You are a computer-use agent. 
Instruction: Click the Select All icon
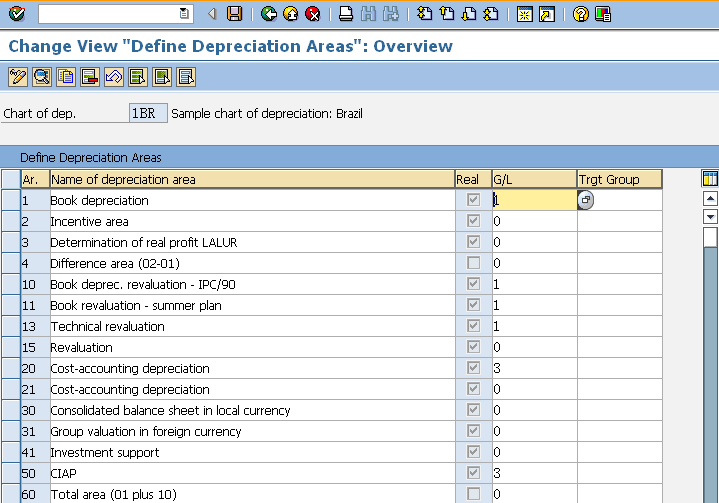point(138,77)
